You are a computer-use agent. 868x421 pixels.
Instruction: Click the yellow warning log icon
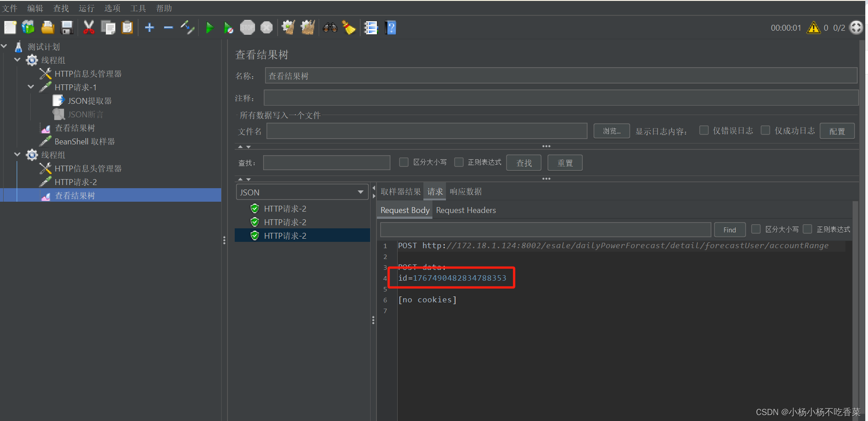[814, 28]
